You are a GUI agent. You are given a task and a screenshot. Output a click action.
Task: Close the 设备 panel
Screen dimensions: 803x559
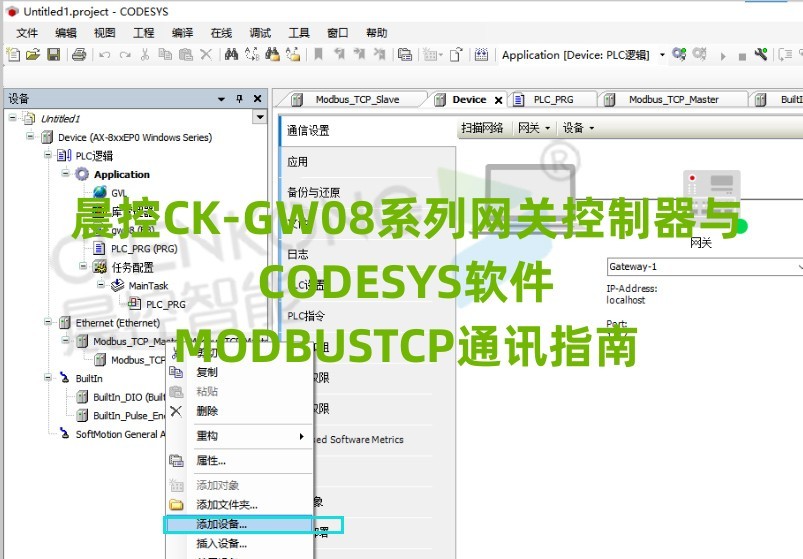(258, 99)
